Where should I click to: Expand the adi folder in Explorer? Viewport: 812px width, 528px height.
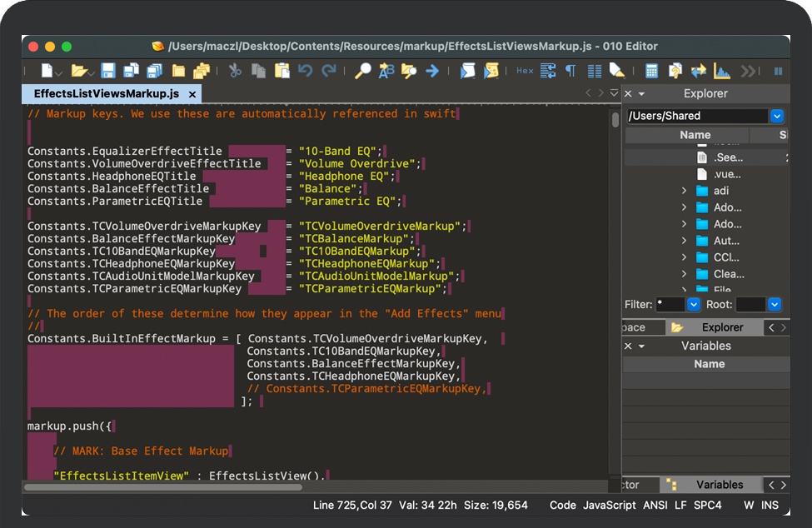(x=685, y=191)
